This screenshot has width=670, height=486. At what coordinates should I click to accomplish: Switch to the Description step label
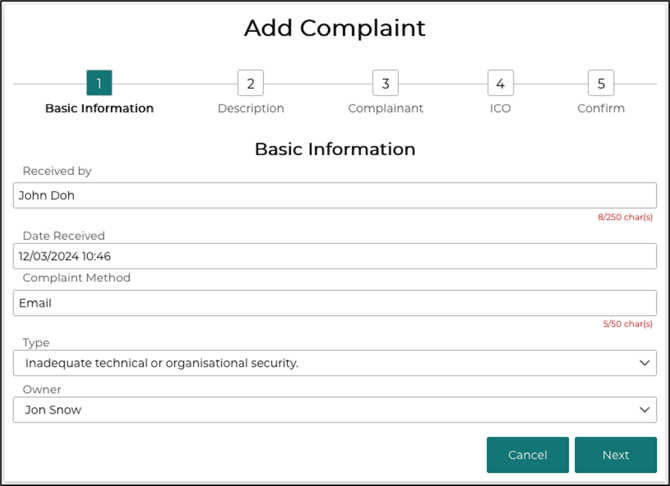click(x=251, y=108)
